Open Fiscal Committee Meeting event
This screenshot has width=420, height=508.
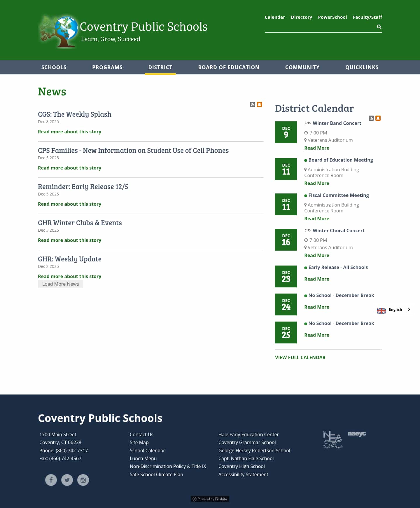coord(339,195)
